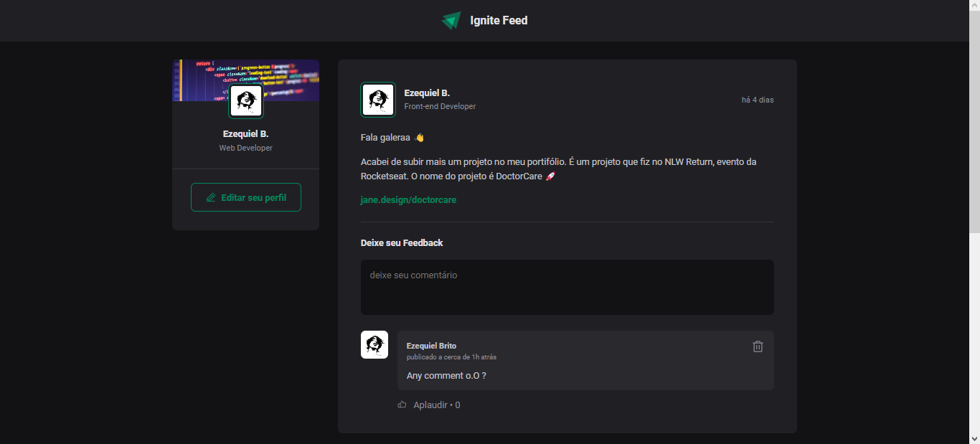
Task: Click the Web Developer role text
Action: tap(246, 148)
